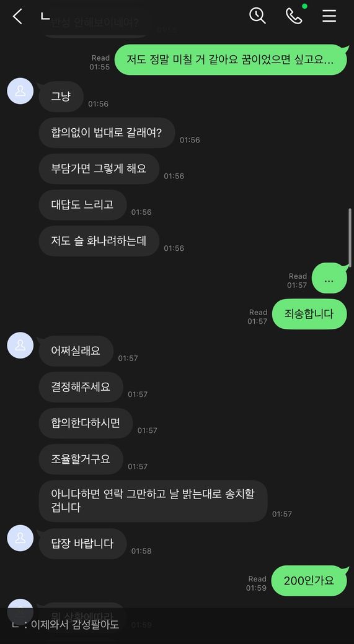Tap the long 아니다하면 연락 그만하고 message

click(x=153, y=501)
